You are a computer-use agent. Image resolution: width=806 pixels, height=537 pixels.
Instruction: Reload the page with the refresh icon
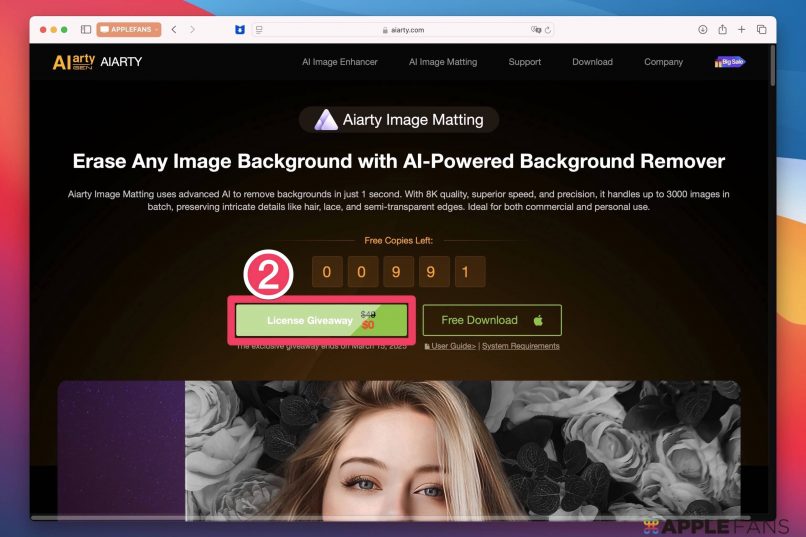click(x=548, y=30)
